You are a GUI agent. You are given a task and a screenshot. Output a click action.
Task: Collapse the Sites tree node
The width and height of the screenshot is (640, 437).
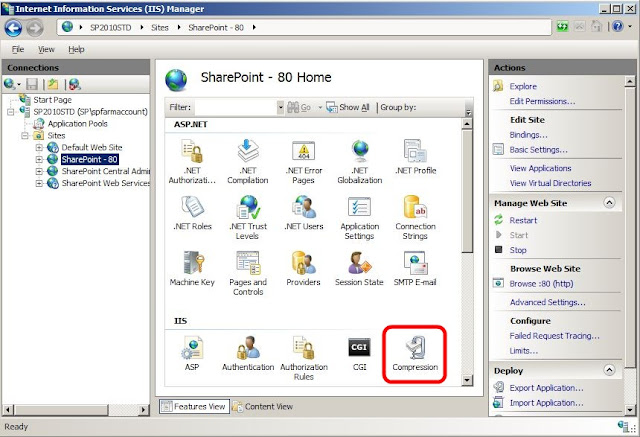point(25,135)
